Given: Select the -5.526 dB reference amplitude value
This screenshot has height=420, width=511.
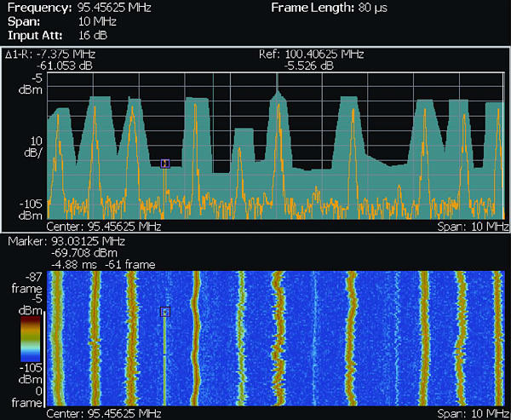Looking at the screenshot, I should pyautogui.click(x=310, y=64).
